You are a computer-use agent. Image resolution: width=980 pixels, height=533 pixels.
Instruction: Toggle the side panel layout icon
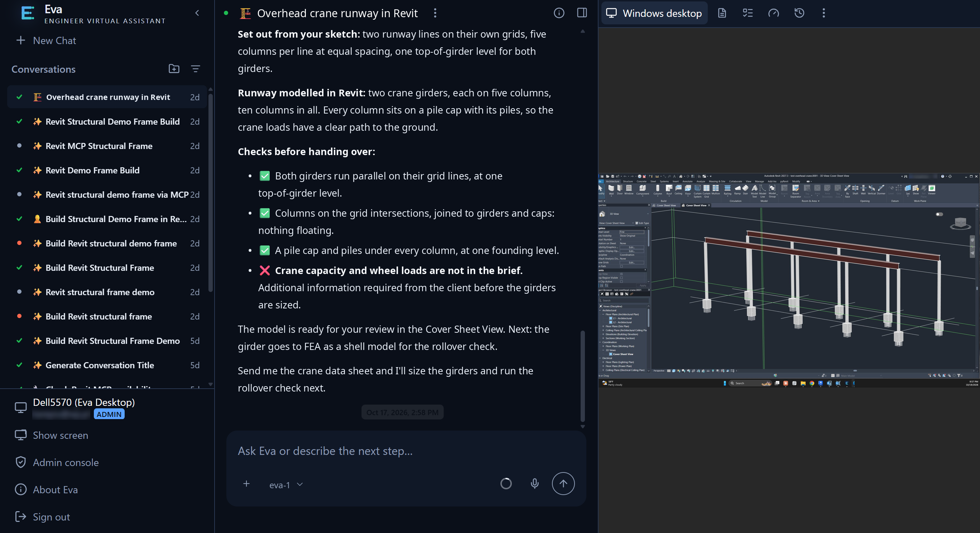[x=582, y=13]
